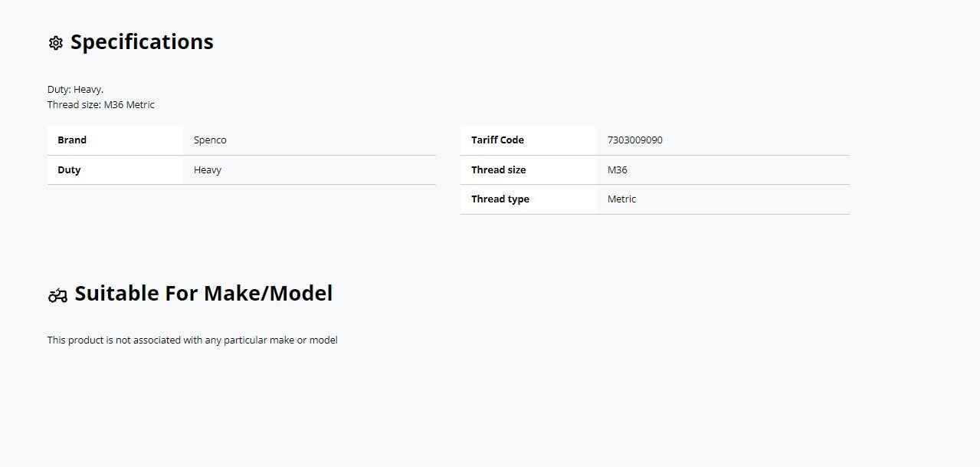The width and height of the screenshot is (980, 467).
Task: Click the Tariff Code label cell
Action: point(528,140)
